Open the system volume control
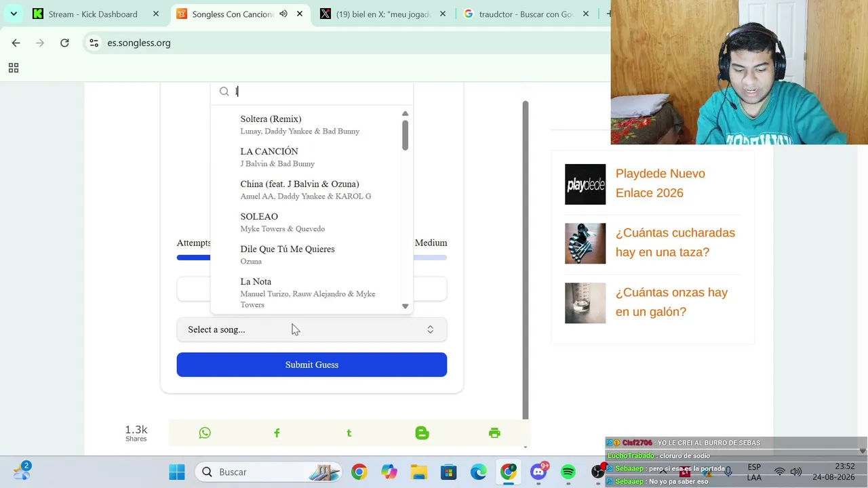The image size is (868, 488). pos(796,472)
